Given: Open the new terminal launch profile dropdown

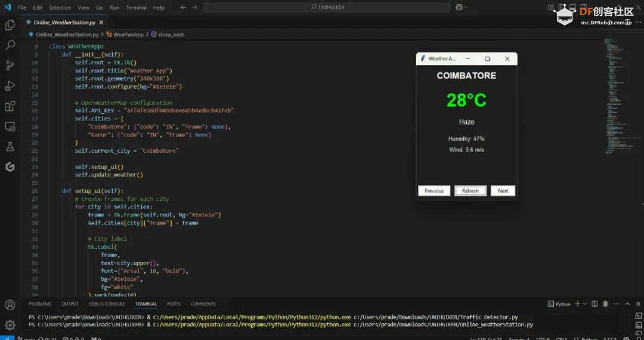Looking at the screenshot, I should [584, 304].
